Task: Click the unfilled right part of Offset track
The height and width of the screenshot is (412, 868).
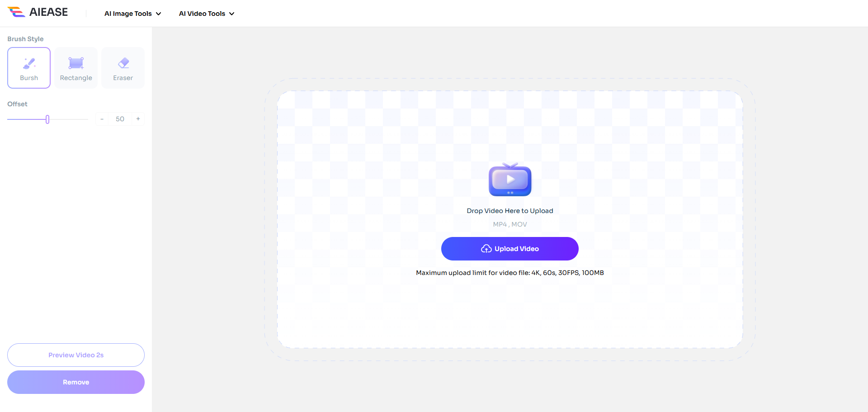Action: coord(69,119)
